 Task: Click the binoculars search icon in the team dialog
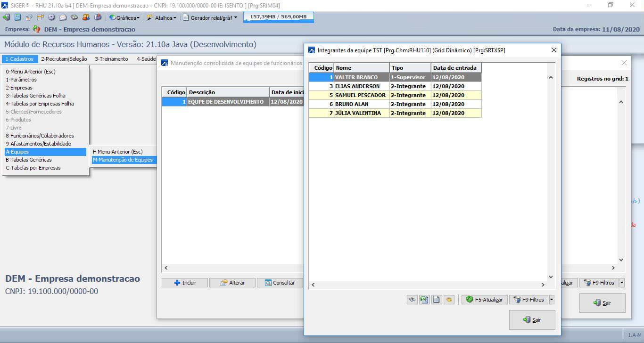pos(412,300)
